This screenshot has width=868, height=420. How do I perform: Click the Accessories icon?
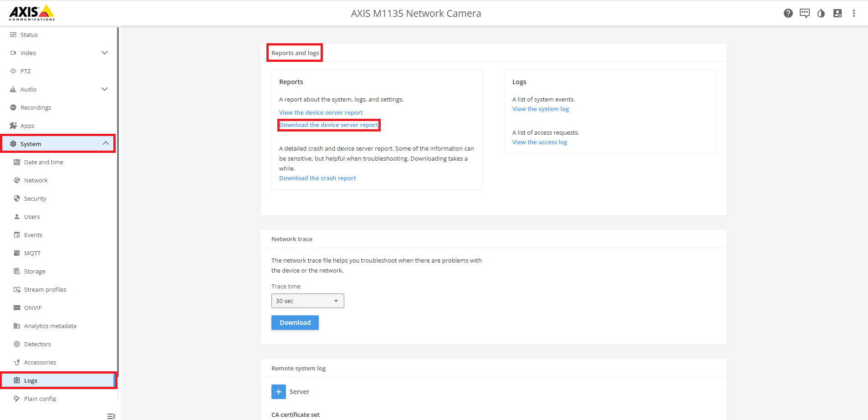point(17,362)
